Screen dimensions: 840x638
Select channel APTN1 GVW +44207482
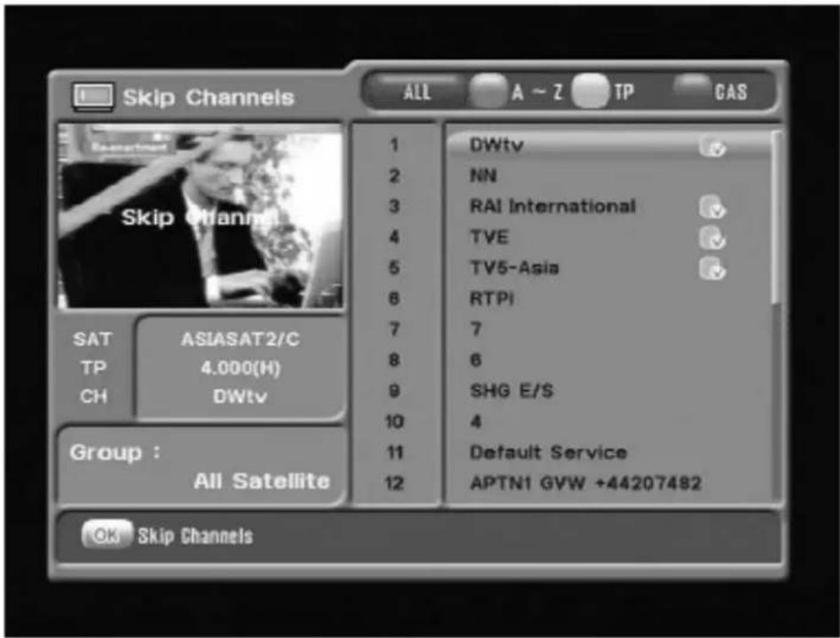coord(610,483)
